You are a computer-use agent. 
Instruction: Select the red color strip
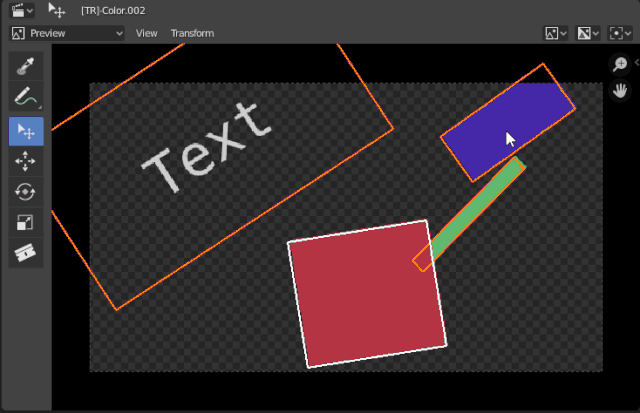[x=367, y=294]
